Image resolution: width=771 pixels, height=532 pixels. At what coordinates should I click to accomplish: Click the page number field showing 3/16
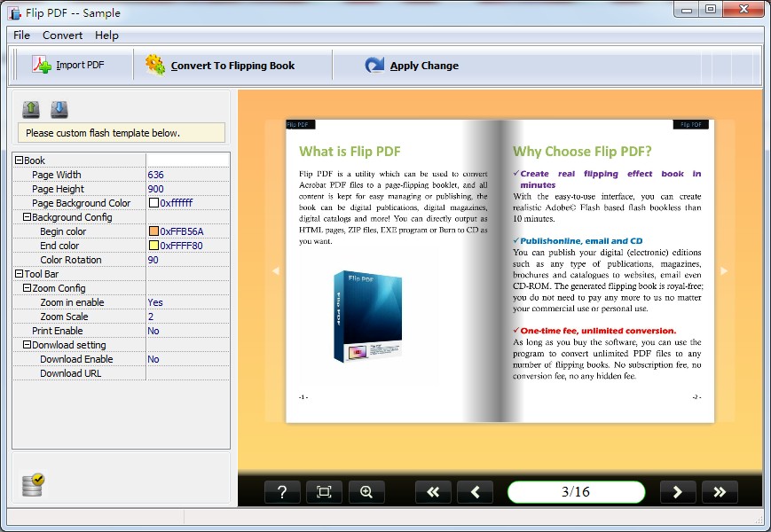(x=576, y=492)
